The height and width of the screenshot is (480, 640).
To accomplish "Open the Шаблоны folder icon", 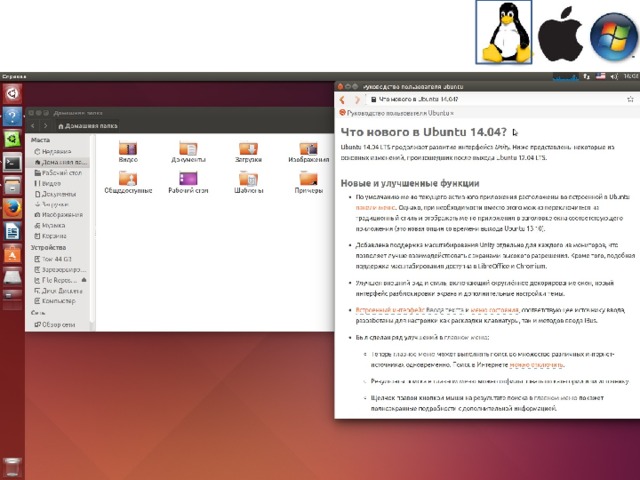I will (248, 182).
